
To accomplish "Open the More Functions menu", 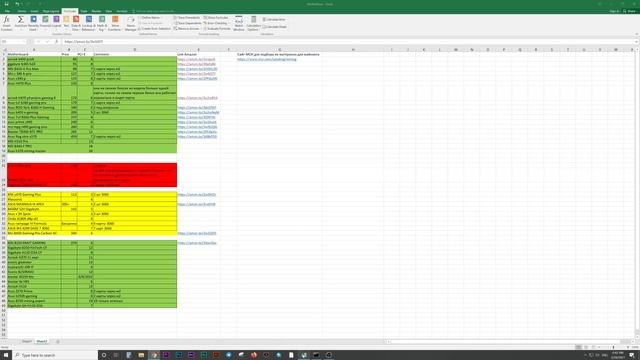I will pyautogui.click(x=115, y=23).
